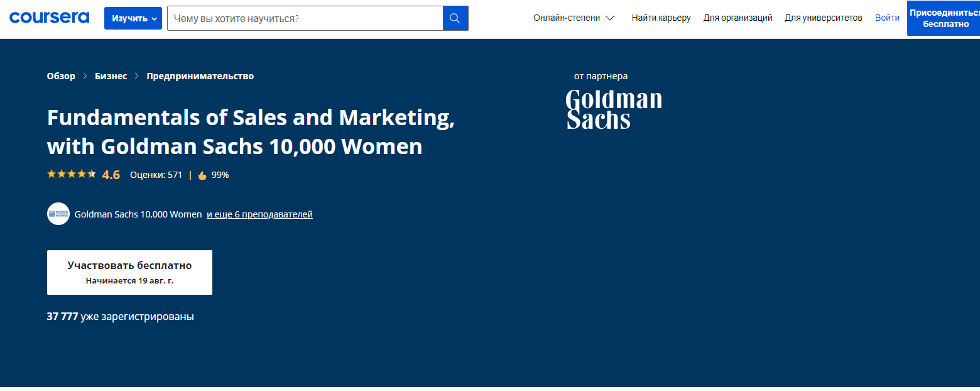This screenshot has width=980, height=391.
Task: Click the Войти login link
Action: (x=887, y=18)
